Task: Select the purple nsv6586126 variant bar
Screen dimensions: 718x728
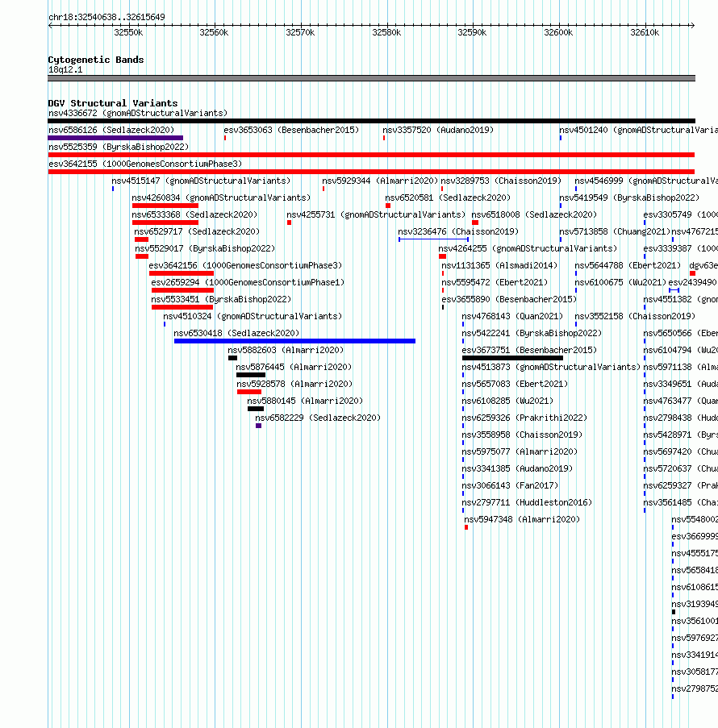Action: [x=115, y=138]
